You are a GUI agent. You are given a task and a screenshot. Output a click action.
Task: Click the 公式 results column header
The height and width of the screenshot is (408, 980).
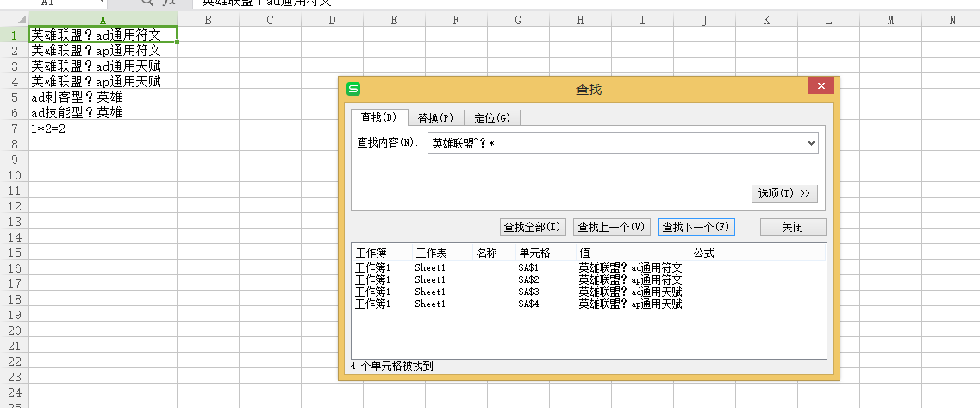(x=758, y=253)
